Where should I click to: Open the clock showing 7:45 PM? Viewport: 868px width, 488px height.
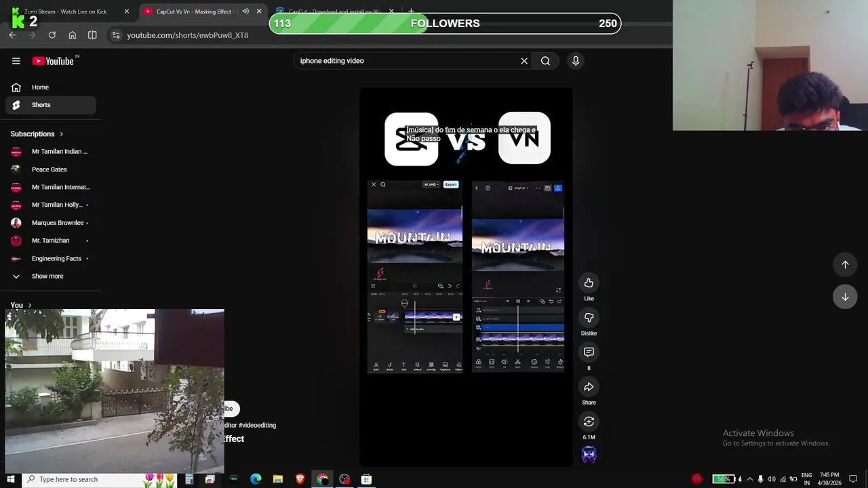point(829,479)
